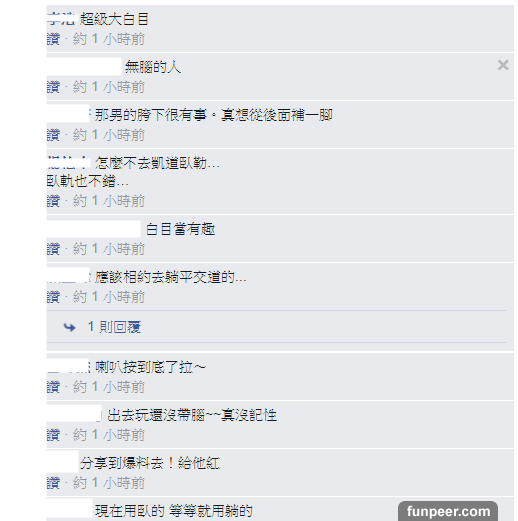The height and width of the screenshot is (521, 518).
Task: Like the 超級大白目 comment
Action: [x=53, y=39]
